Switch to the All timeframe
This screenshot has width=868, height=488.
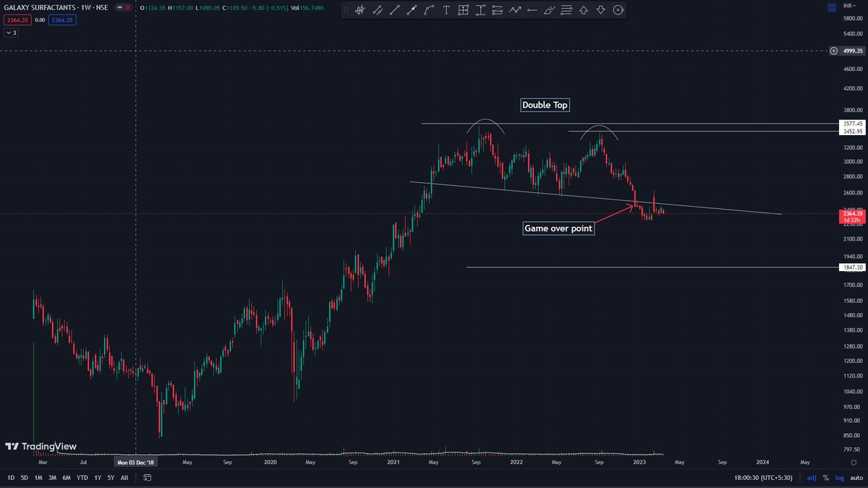tap(124, 478)
